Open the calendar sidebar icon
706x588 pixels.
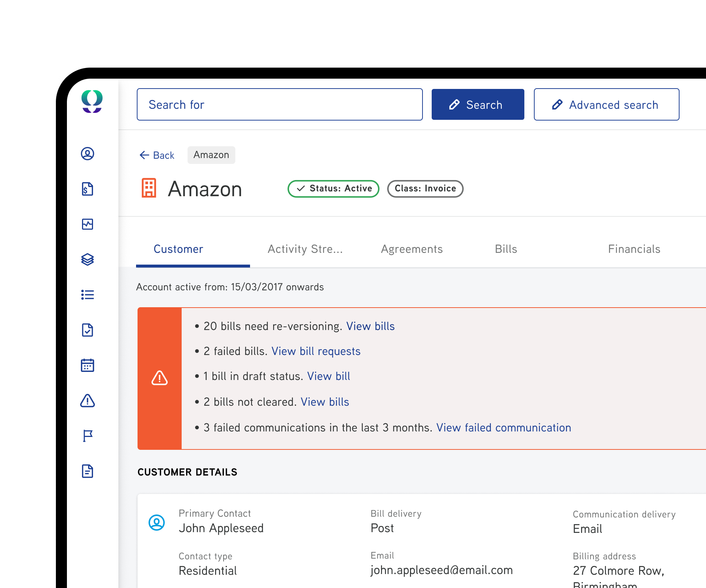[88, 365]
